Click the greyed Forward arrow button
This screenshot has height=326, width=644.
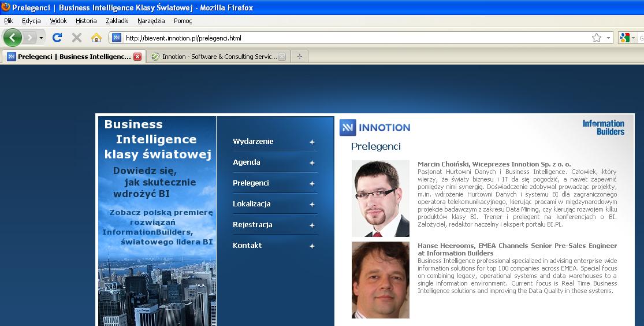click(x=29, y=38)
